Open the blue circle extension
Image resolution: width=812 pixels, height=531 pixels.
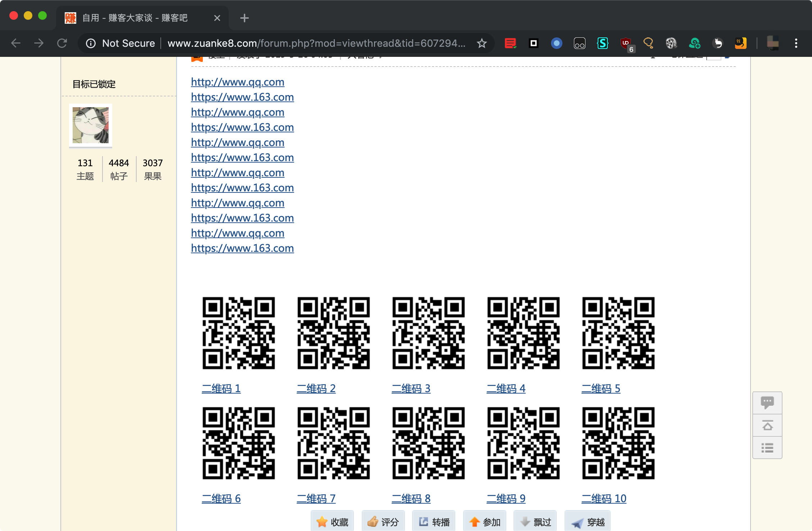point(556,44)
